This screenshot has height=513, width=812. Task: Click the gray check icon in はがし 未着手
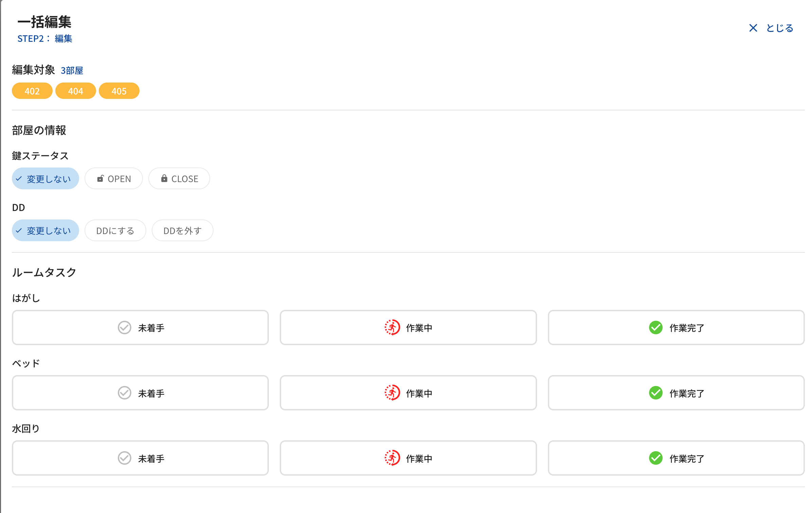click(124, 328)
